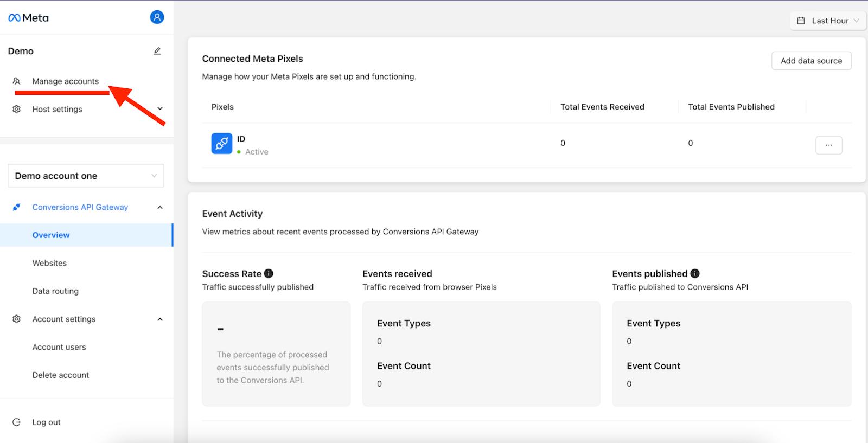Click the Events published info icon
Image resolution: width=868 pixels, height=443 pixels.
coord(695,273)
